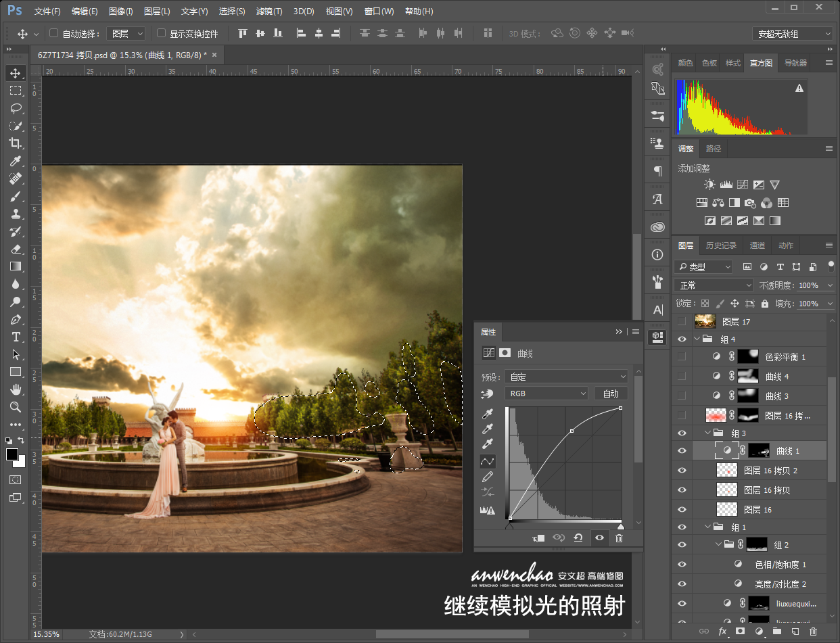Click the white point slider under Curves
The width and height of the screenshot is (840, 643).
(620, 526)
